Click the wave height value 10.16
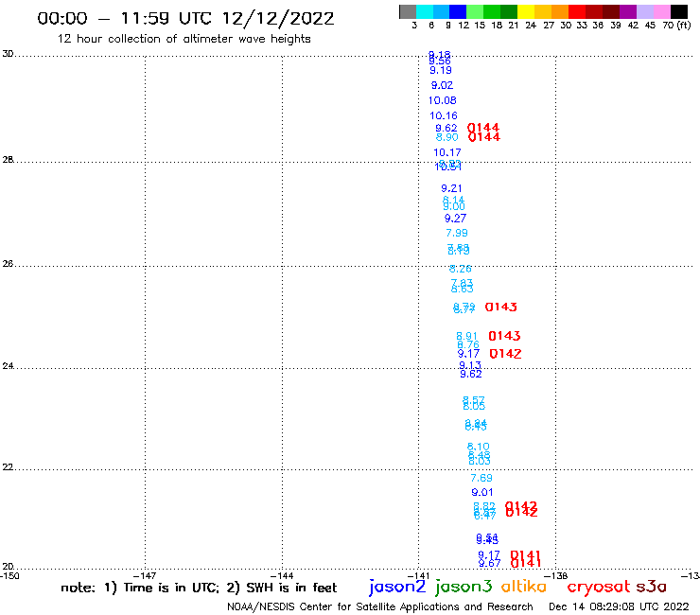Screen dimensions: 700x615 [x=444, y=115]
